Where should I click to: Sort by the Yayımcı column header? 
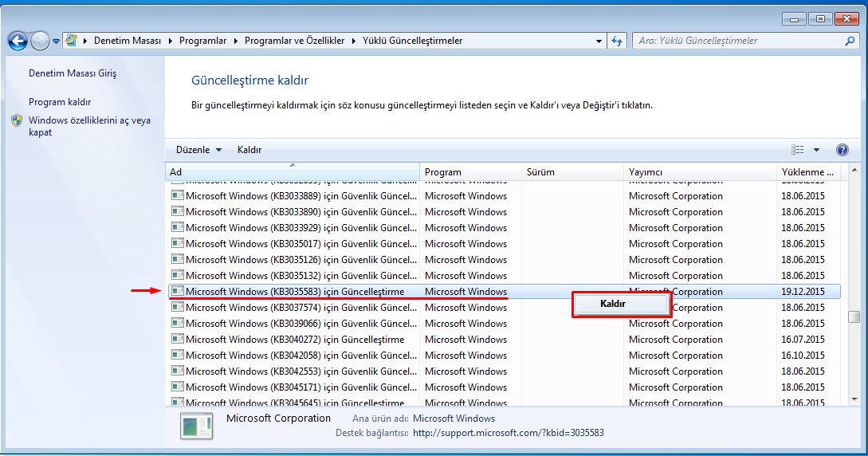[x=646, y=172]
